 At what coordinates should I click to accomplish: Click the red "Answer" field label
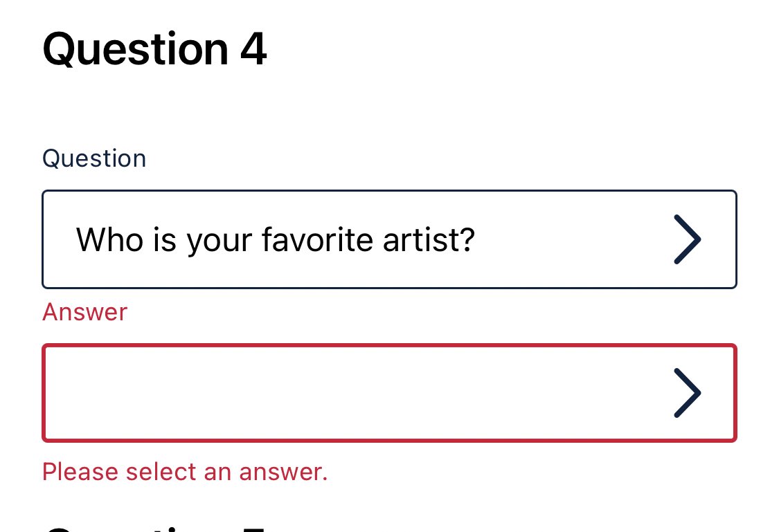point(84,312)
